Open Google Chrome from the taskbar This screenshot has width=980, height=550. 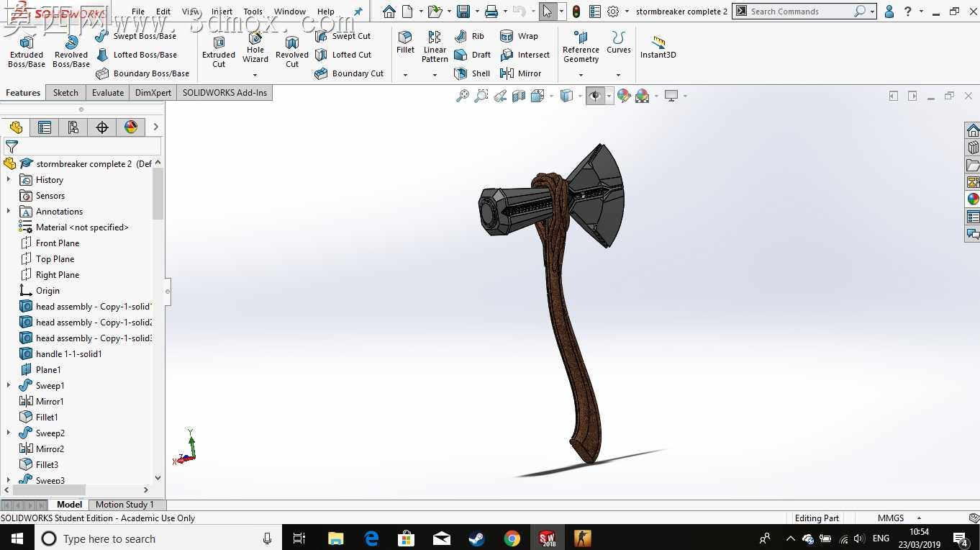(x=512, y=538)
